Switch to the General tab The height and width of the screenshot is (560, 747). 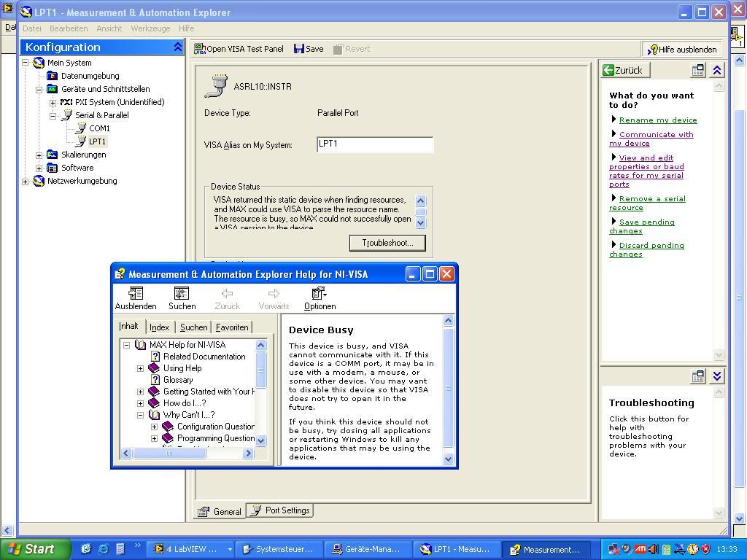[x=220, y=511]
